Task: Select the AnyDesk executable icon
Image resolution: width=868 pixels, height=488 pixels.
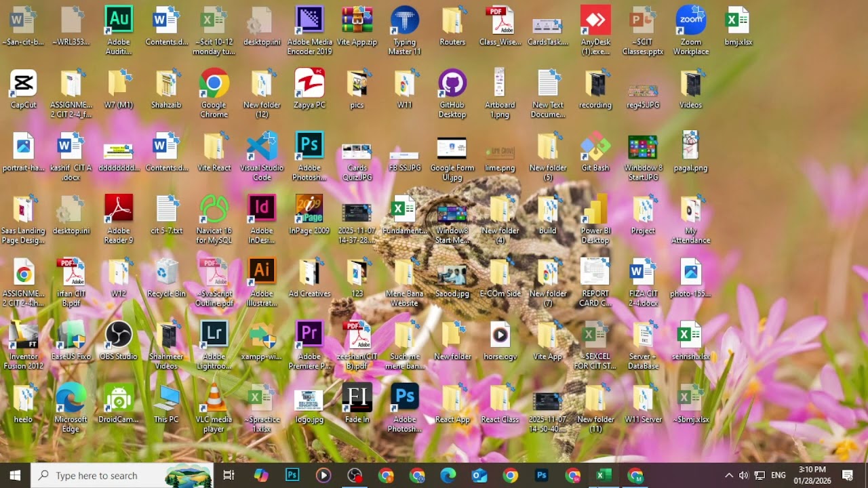Action: coord(595,30)
